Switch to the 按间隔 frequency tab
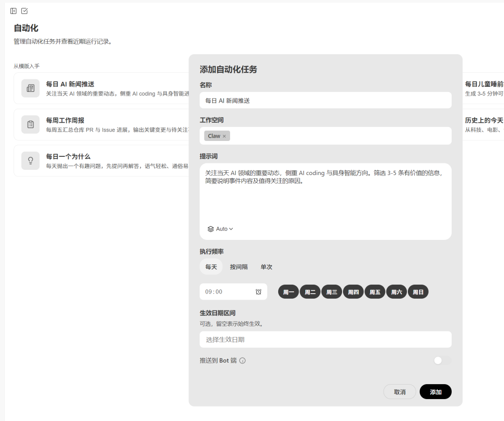Image resolution: width=504 pixels, height=421 pixels. click(238, 267)
